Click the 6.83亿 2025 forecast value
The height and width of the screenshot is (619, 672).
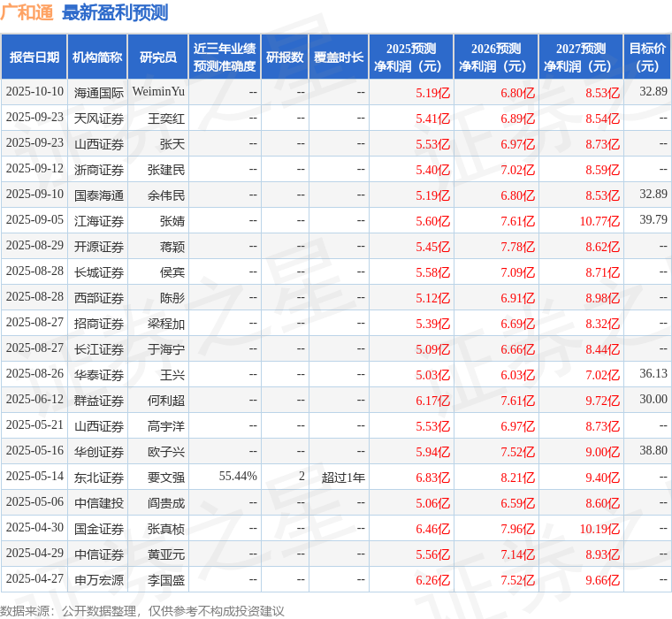click(433, 478)
